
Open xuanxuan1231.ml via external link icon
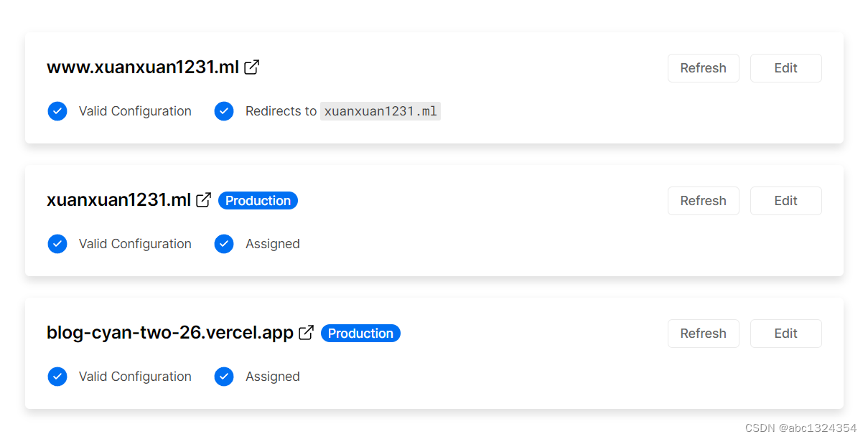pos(203,199)
